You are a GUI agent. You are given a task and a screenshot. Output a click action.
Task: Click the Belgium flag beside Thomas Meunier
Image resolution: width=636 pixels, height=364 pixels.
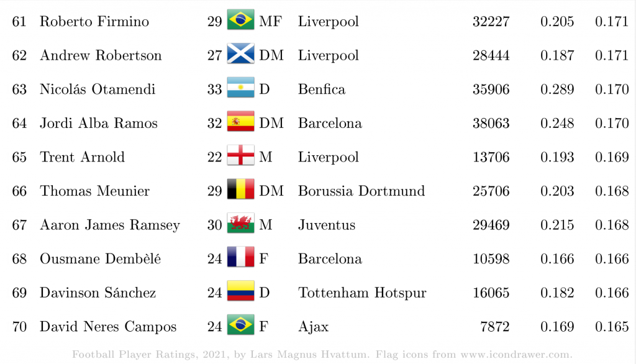(240, 189)
